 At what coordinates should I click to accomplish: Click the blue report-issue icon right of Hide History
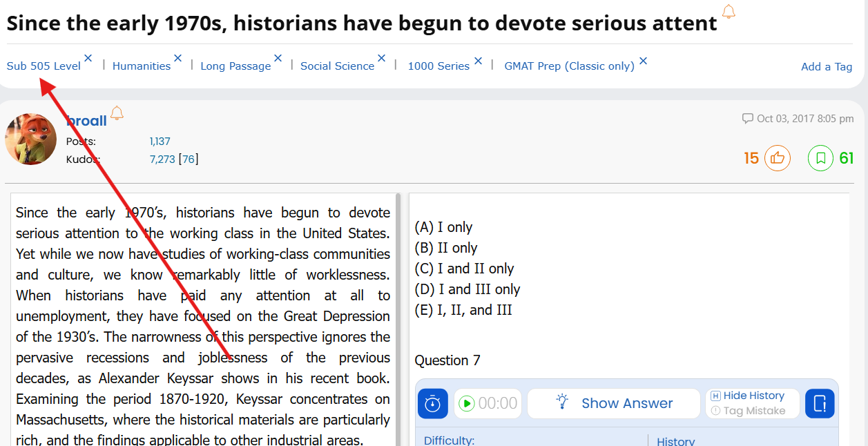click(x=820, y=403)
